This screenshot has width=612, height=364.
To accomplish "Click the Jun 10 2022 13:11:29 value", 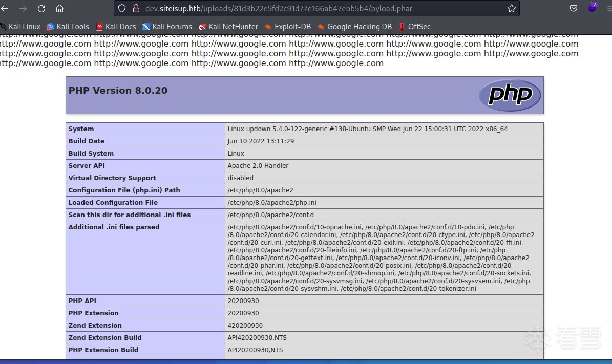I will click(x=261, y=141).
